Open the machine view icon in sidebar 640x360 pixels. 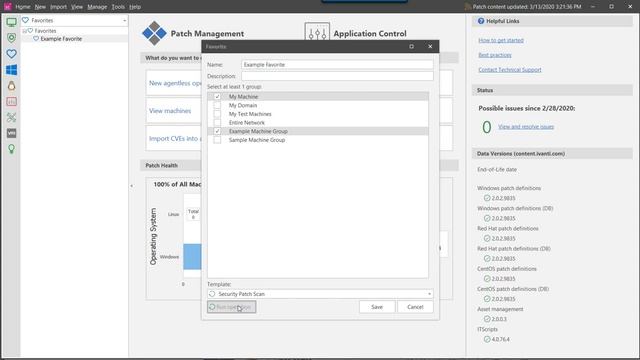pyautogui.click(x=11, y=22)
